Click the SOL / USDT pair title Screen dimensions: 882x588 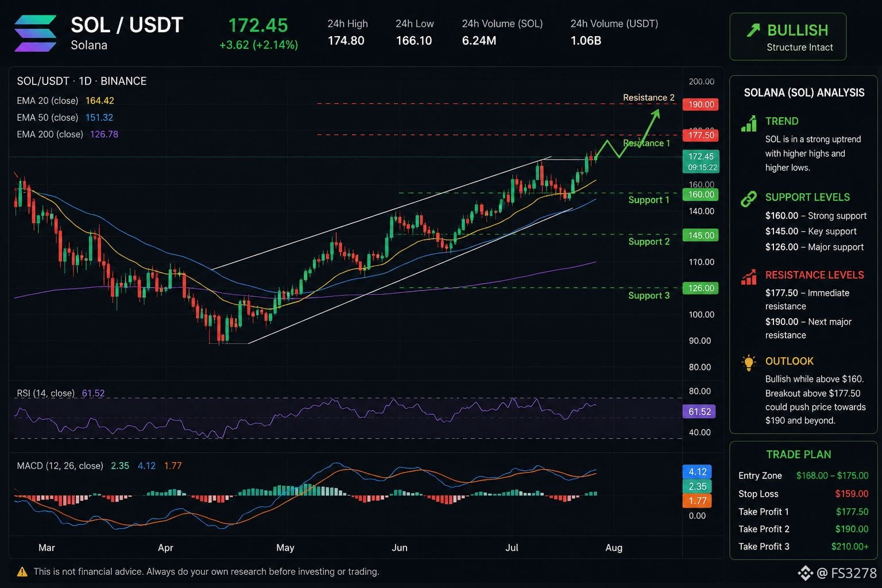point(127,25)
